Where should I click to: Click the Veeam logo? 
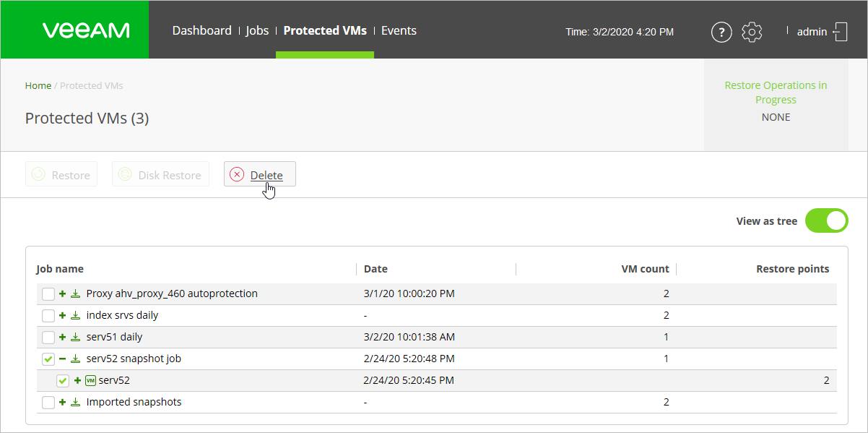tap(86, 30)
